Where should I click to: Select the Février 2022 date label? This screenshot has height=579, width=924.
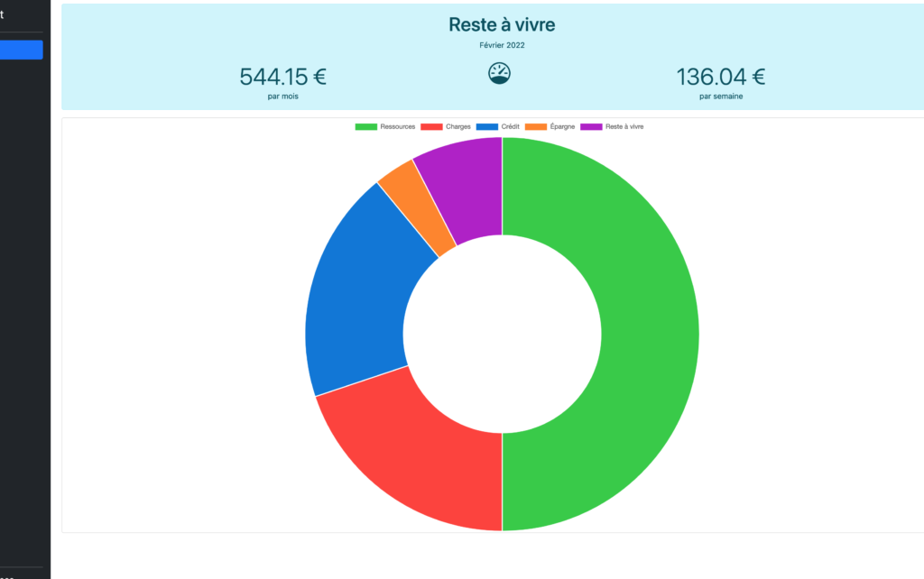click(502, 44)
